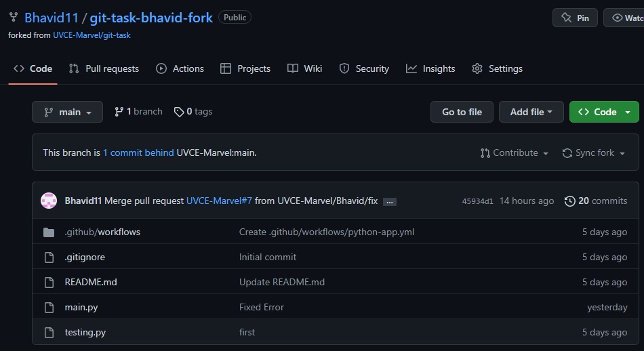This screenshot has height=351, width=644.
Task: Click the file icon beside main.py
Action: [x=49, y=308]
